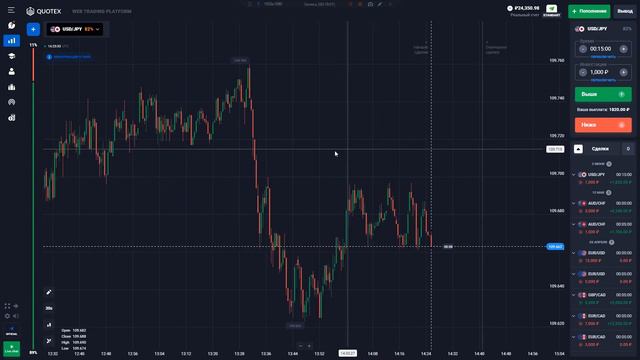Screen dimensions: 640x360
Task: Zoom out chart with minus
Action: 301,346
